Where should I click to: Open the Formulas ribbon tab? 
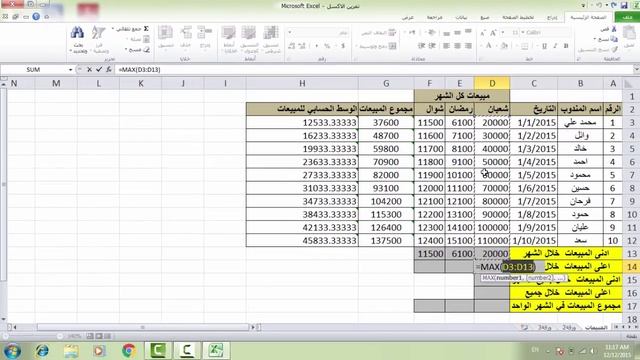[x=485, y=18]
